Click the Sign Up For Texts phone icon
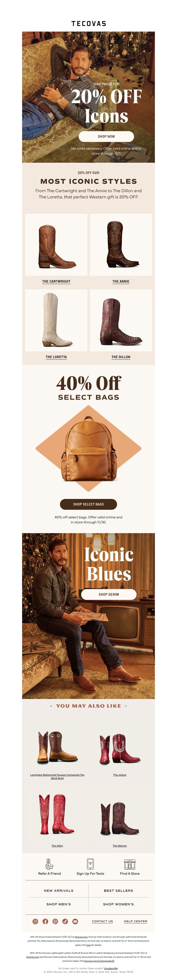The height and width of the screenshot is (980, 177). [90, 864]
